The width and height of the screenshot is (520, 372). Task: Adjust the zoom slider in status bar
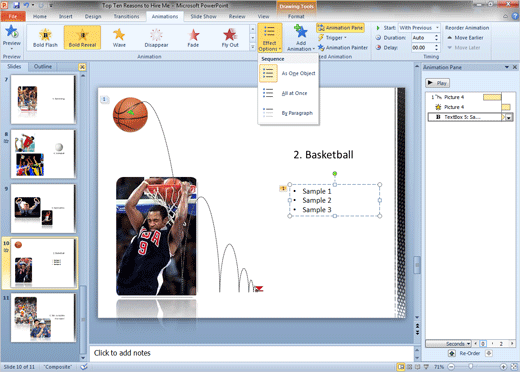471,366
